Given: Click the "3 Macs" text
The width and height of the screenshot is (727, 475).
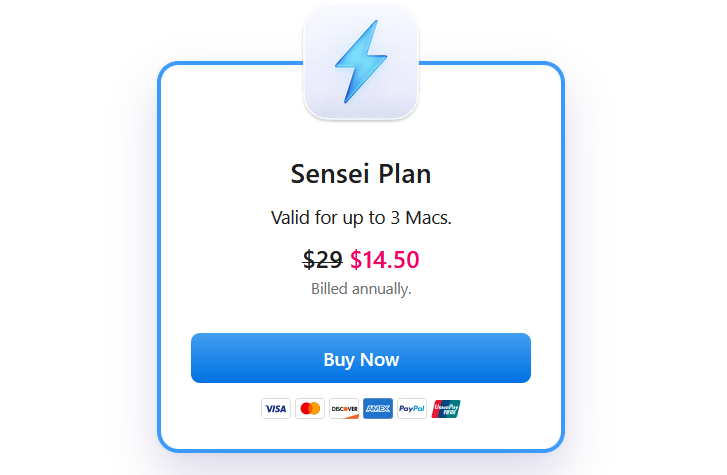Looking at the screenshot, I should pyautogui.click(x=420, y=217).
